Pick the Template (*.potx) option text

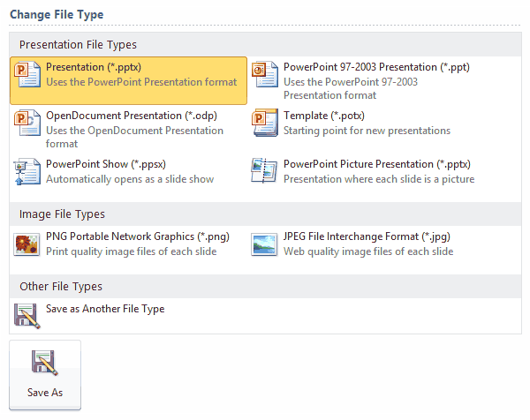[324, 116]
